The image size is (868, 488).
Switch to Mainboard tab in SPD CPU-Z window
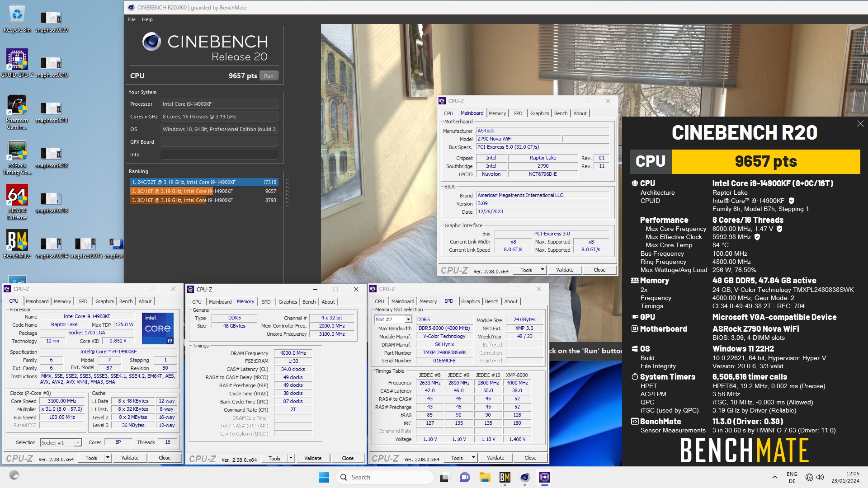402,301
